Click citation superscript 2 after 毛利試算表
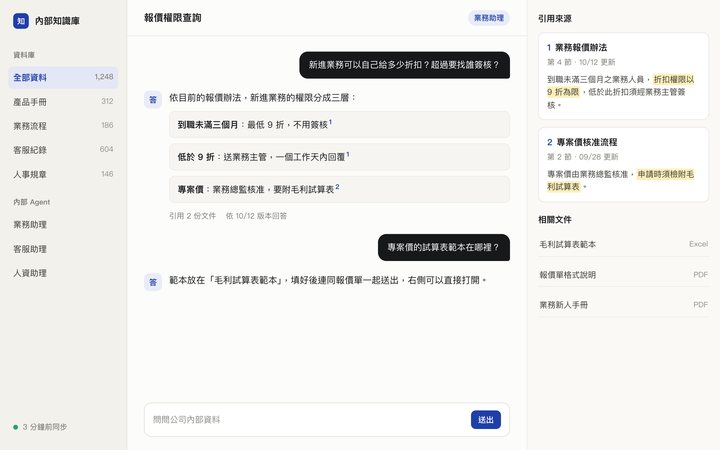This screenshot has height=450, width=720. coord(337,187)
